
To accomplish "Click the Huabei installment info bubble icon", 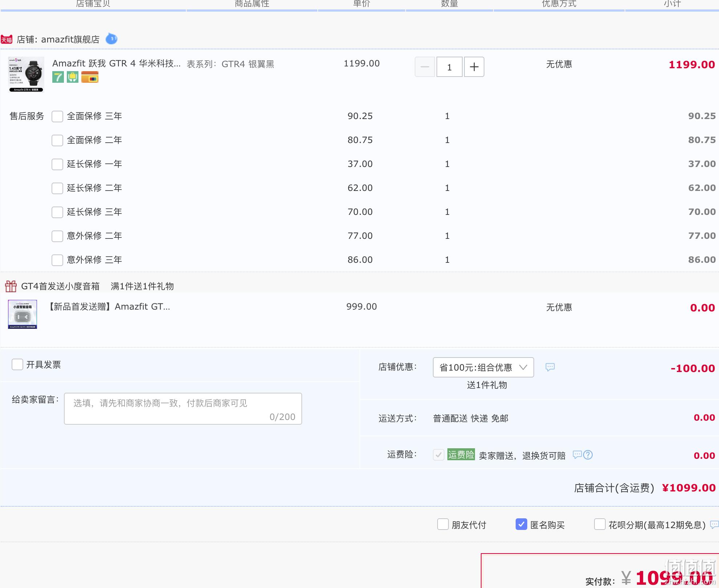I will click(714, 524).
